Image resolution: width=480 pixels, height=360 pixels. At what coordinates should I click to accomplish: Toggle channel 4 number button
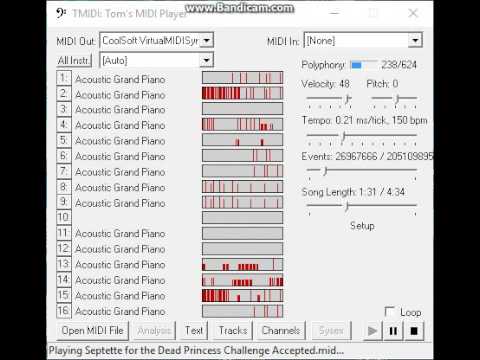click(64, 125)
